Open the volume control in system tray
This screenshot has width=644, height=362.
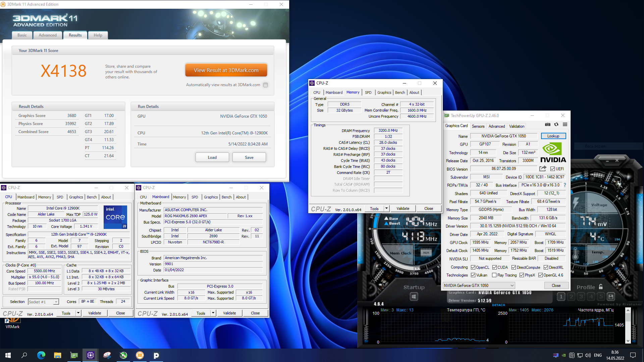tap(588, 355)
